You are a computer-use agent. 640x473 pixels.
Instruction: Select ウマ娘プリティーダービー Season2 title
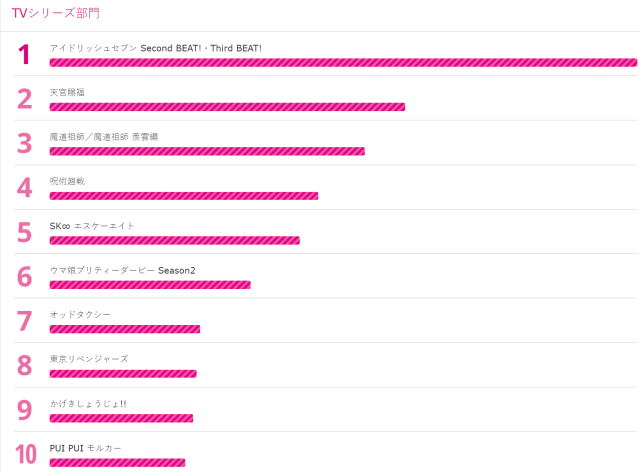[122, 270]
